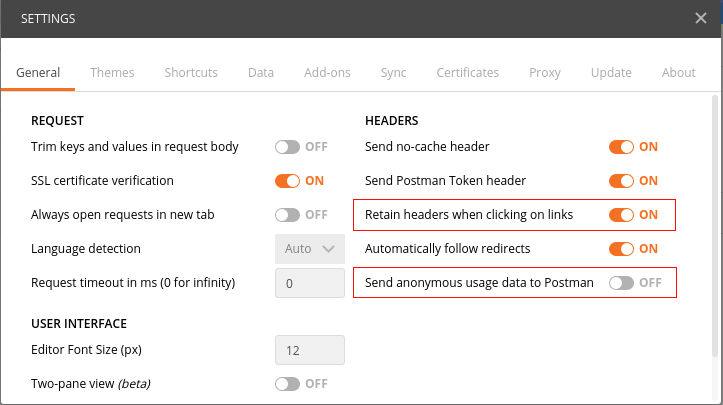This screenshot has height=405, width=723.
Task: Switch to the Themes tab
Action: [112, 73]
